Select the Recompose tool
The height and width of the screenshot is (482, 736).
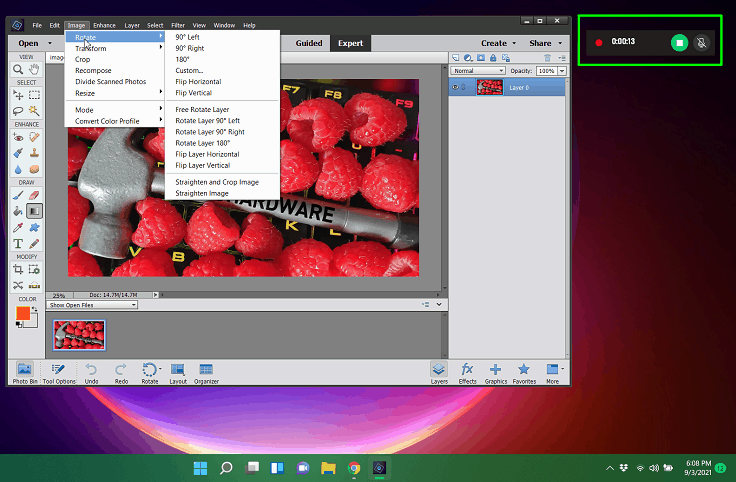[34, 269]
